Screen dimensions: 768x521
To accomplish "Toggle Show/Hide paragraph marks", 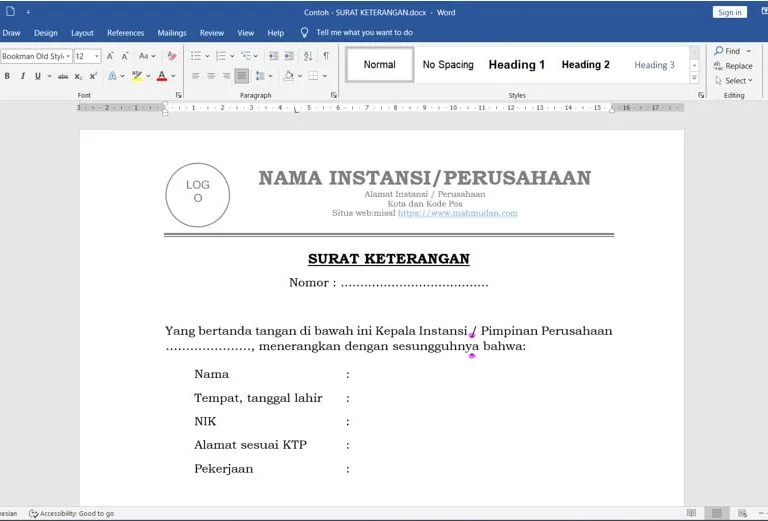I will 326,56.
